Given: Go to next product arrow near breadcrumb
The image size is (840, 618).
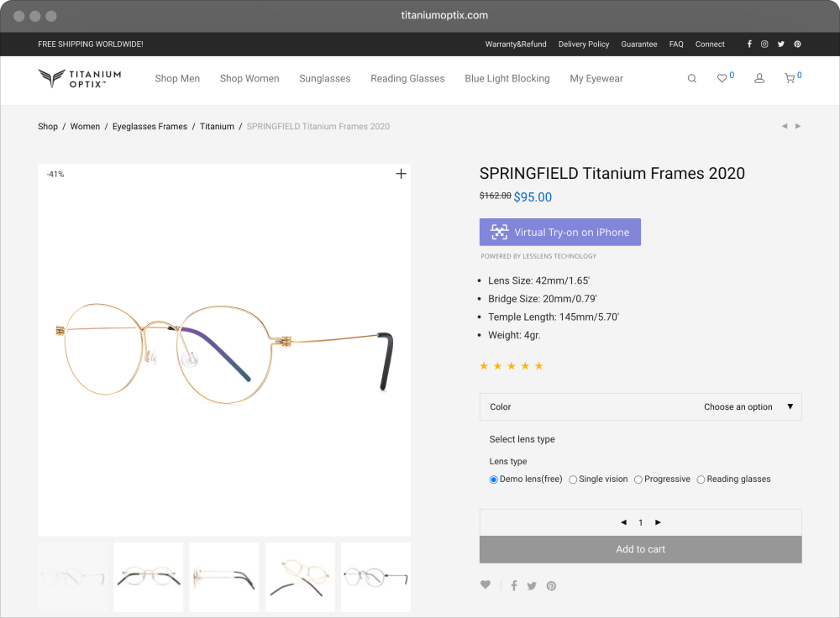Looking at the screenshot, I should click(x=798, y=127).
